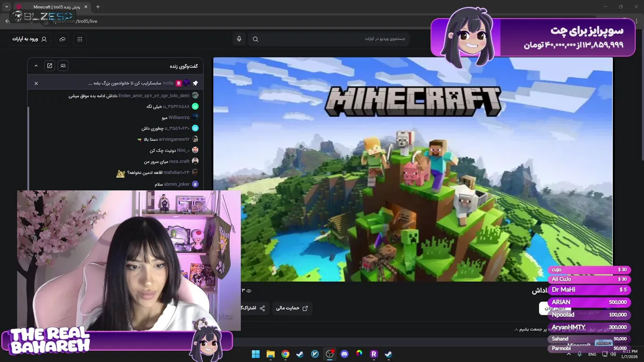Open Discord from the taskbar
This screenshot has height=362, width=644.
point(344,354)
